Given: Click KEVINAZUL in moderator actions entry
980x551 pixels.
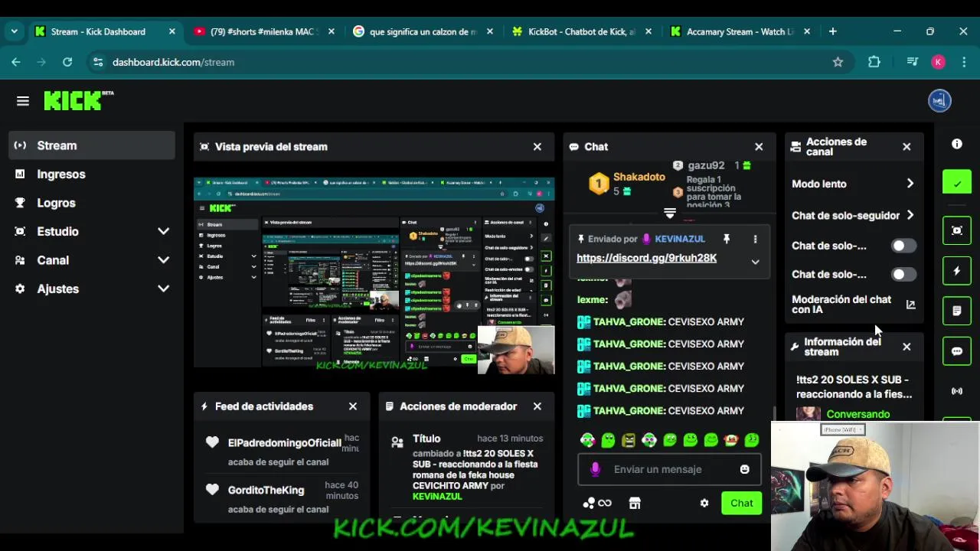Looking at the screenshot, I should pos(437,496).
